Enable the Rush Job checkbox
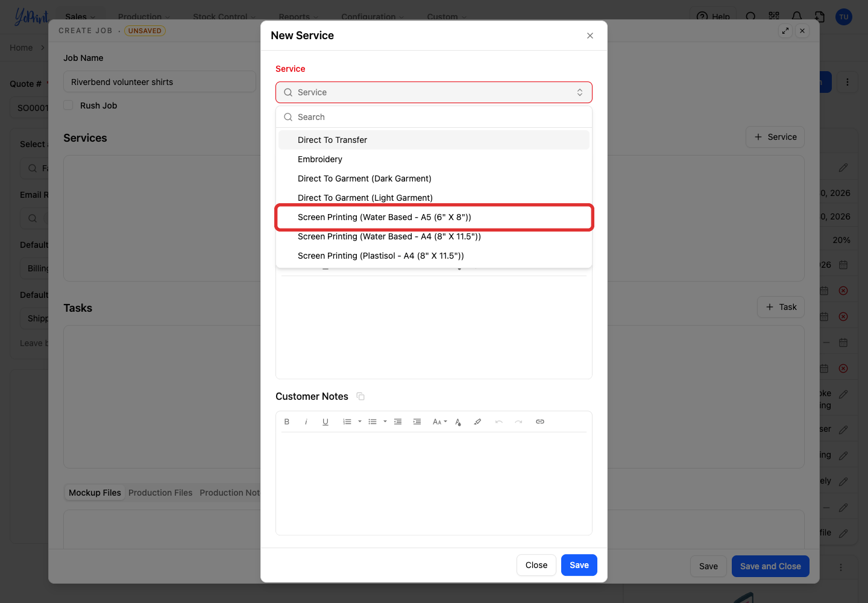This screenshot has width=868, height=603. point(69,105)
